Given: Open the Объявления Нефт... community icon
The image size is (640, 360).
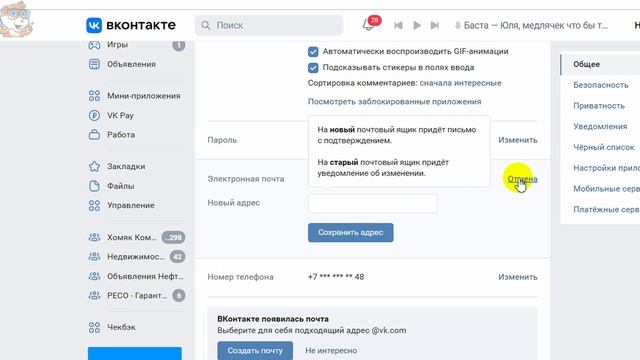Looking at the screenshot, I should click(94, 276).
